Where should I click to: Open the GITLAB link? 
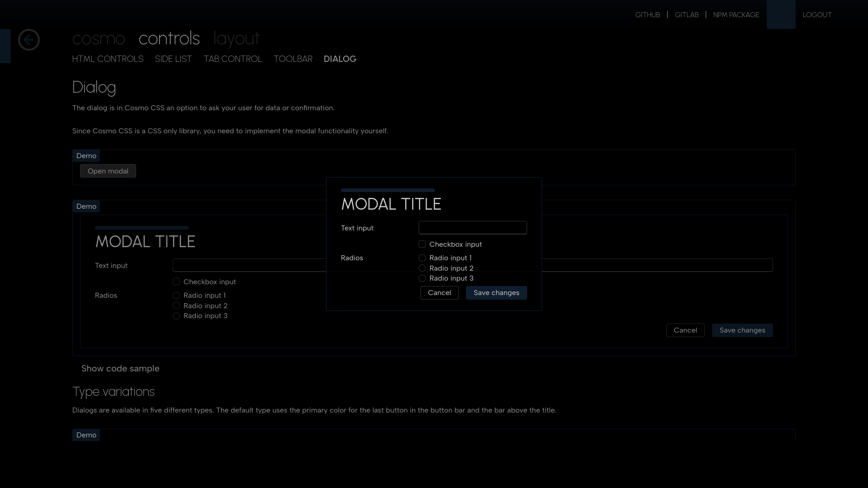pos(687,15)
